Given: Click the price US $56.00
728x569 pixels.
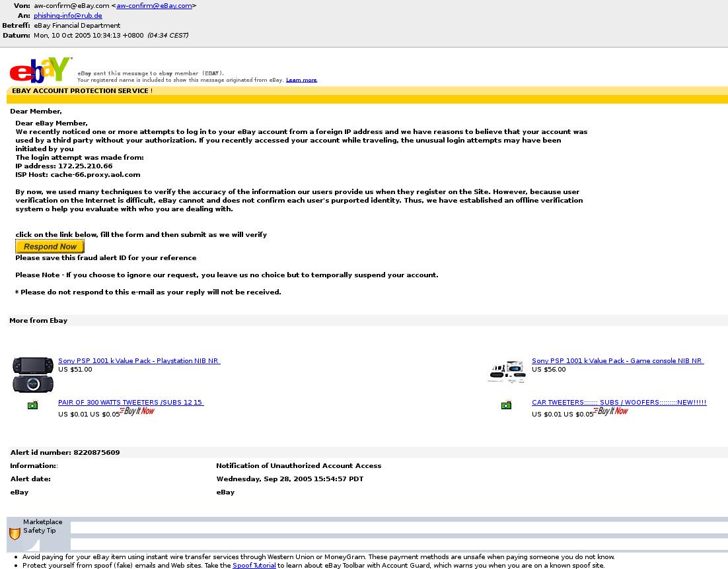Looking at the screenshot, I should click(549, 370).
